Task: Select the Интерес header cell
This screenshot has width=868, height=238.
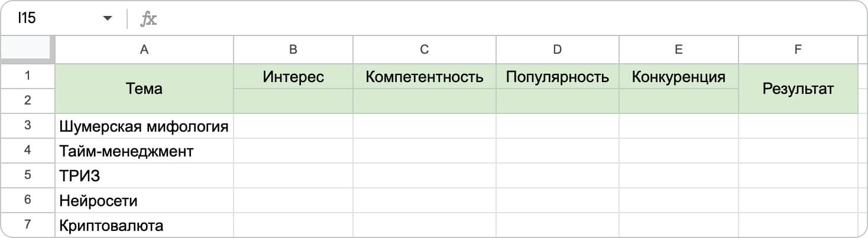Action: [293, 77]
